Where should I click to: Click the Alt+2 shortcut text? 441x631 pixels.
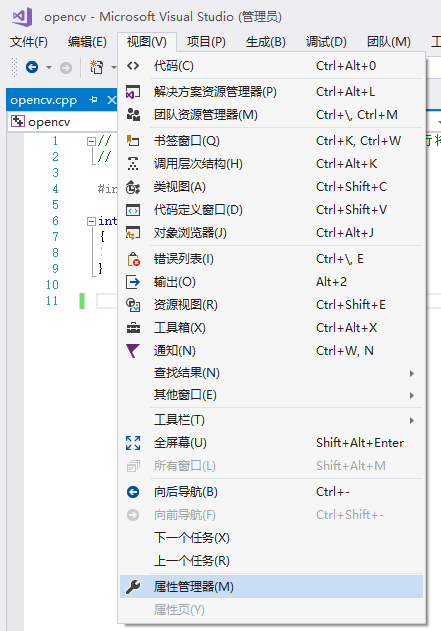pyautogui.click(x=331, y=282)
